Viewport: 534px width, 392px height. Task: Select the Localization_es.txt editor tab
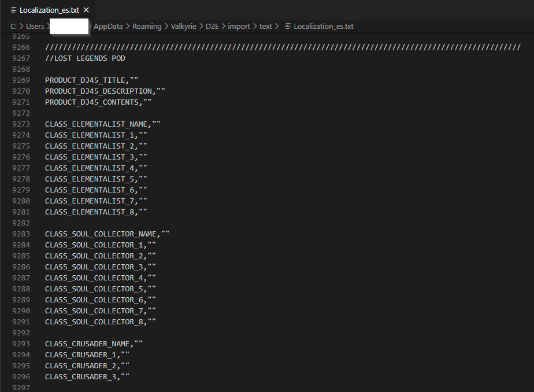coord(49,10)
